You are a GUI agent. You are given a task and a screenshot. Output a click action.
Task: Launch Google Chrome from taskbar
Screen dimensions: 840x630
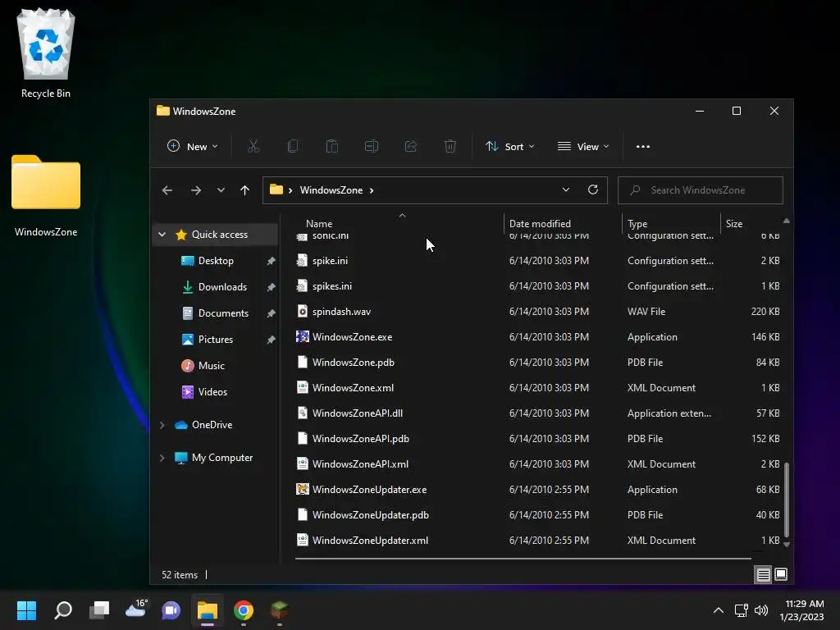tap(243, 610)
